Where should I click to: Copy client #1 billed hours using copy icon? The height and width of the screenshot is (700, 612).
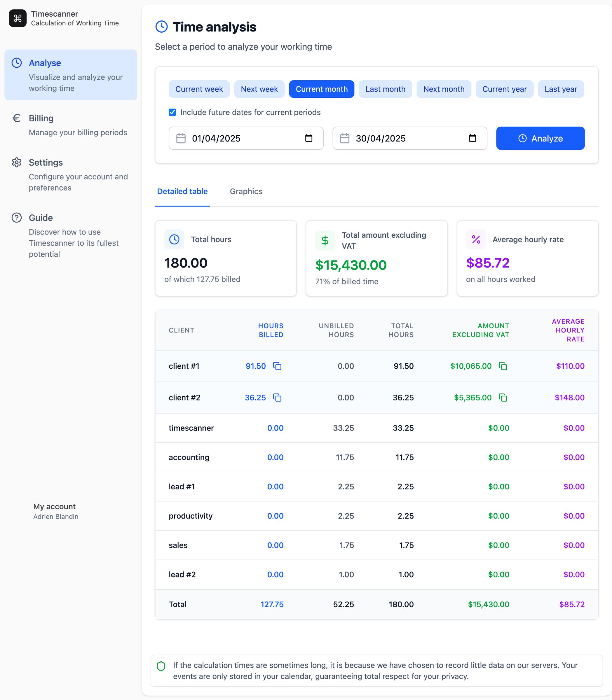tap(278, 366)
